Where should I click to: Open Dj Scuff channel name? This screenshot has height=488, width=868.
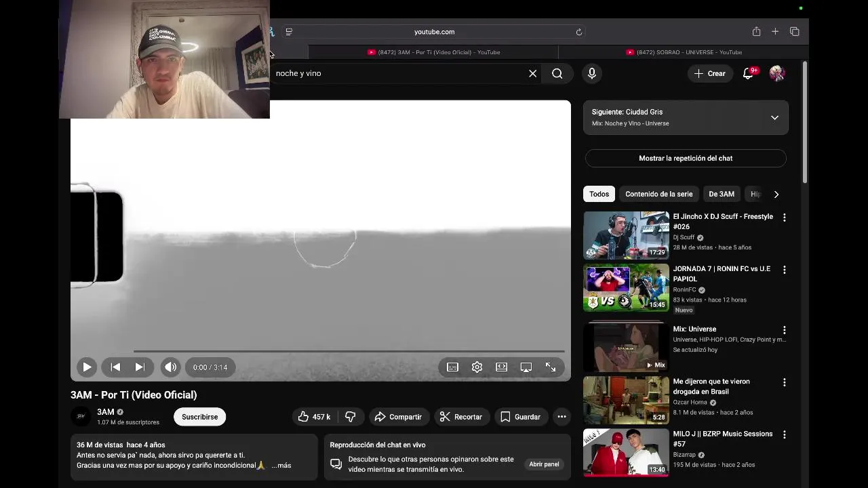click(684, 237)
